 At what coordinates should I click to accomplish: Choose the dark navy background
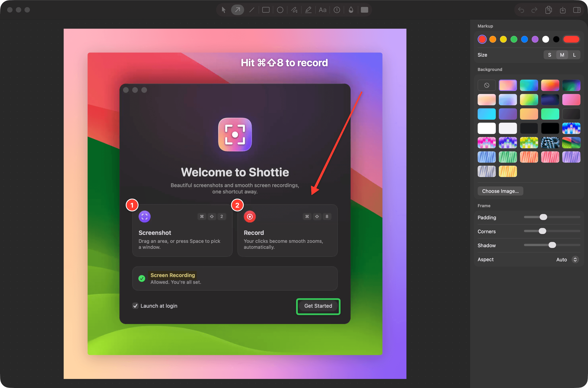click(x=550, y=100)
